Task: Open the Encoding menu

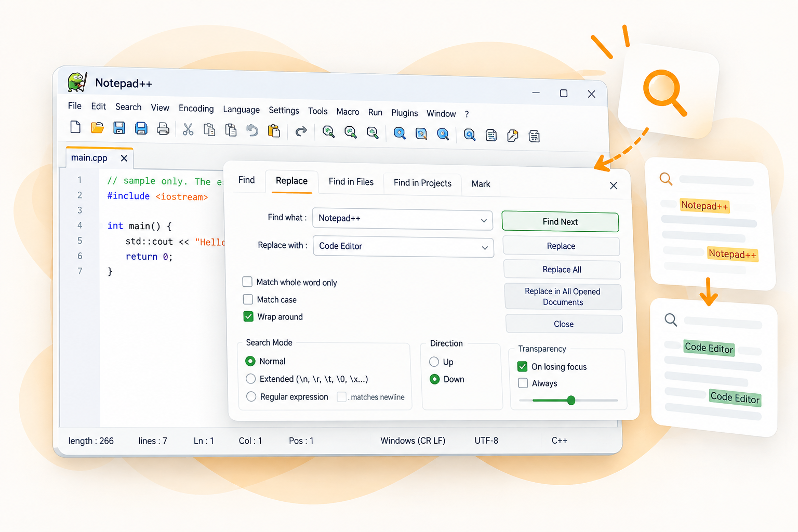Action: pyautogui.click(x=196, y=108)
